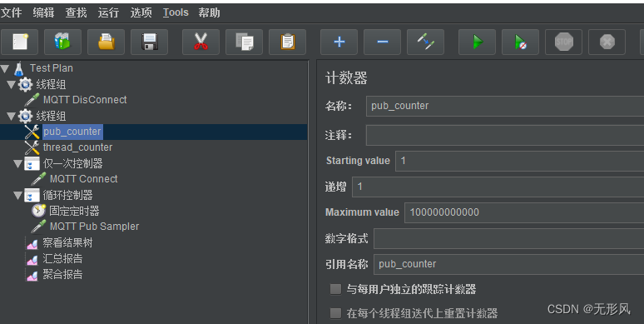Open the 编辑 menu
The height and width of the screenshot is (324, 644).
pyautogui.click(x=43, y=12)
